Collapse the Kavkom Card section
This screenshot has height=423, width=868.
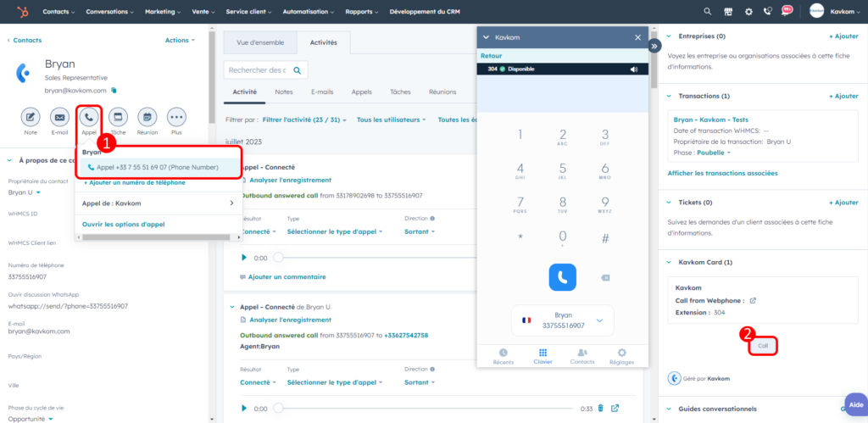669,262
